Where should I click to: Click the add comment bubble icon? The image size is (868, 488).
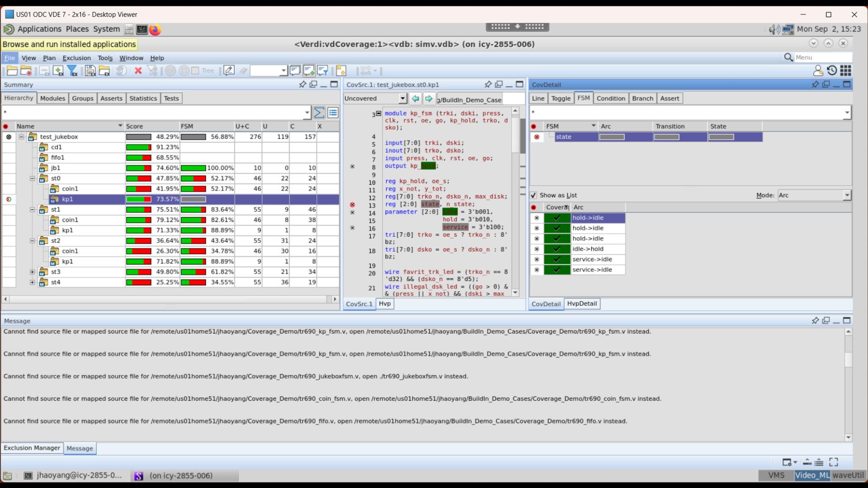309,70
